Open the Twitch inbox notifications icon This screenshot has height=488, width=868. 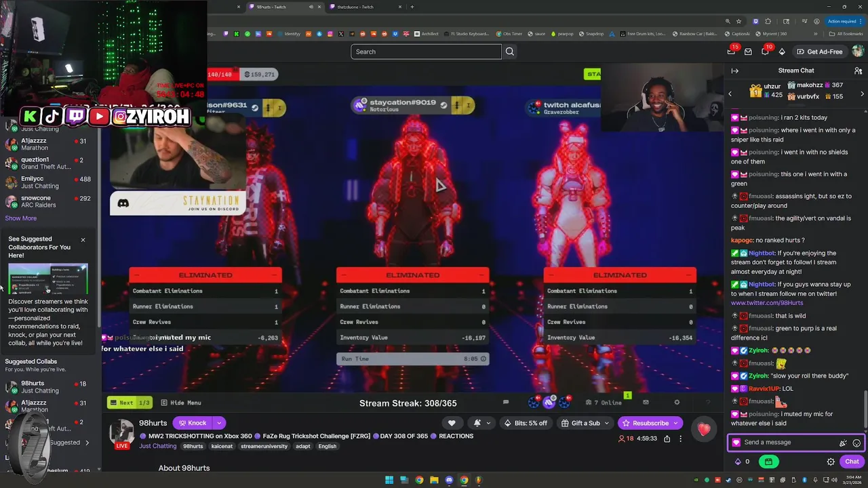(748, 52)
